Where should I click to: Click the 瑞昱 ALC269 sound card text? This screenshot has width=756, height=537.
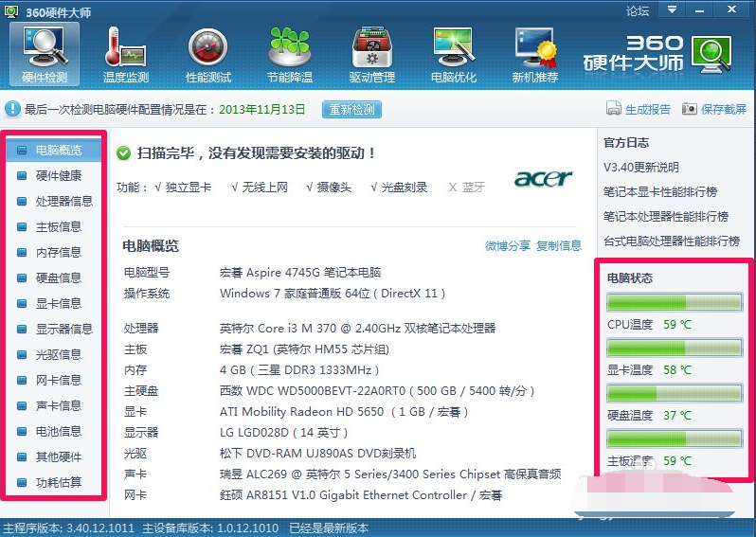point(390,474)
